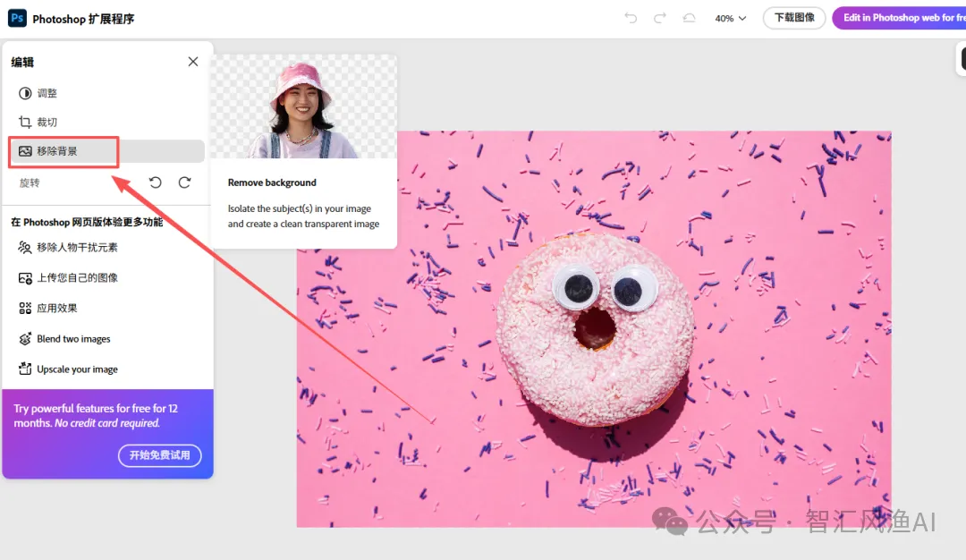Click the 移除人物干扰元素 icon

coord(25,248)
